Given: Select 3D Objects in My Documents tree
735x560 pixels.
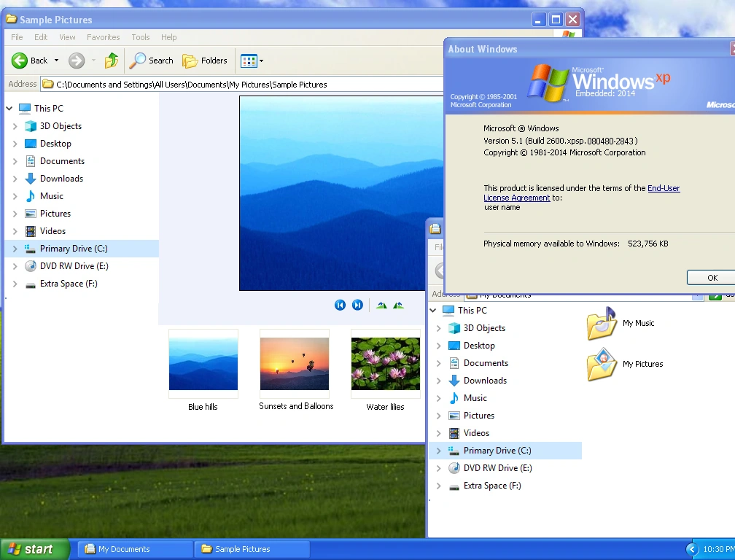Looking at the screenshot, I should pyautogui.click(x=477, y=328).
